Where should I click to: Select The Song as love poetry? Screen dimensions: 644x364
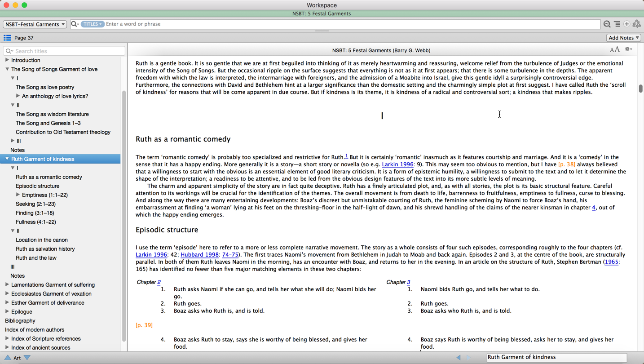point(45,87)
